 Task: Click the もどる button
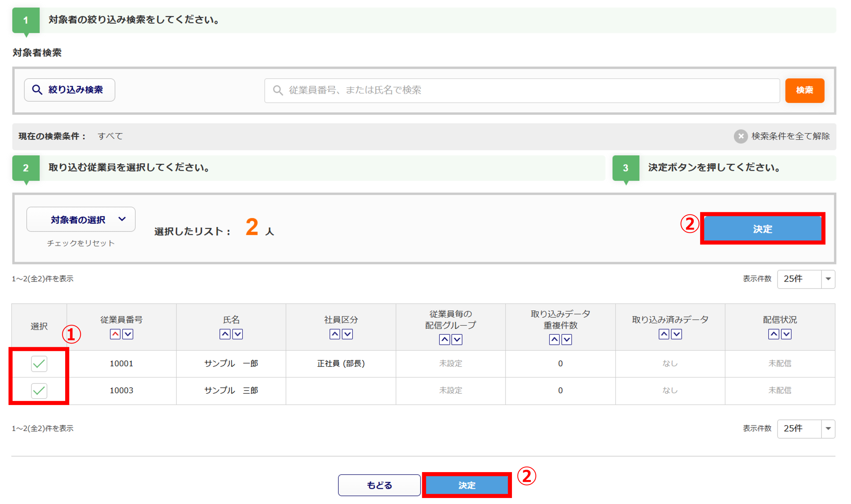click(x=379, y=485)
